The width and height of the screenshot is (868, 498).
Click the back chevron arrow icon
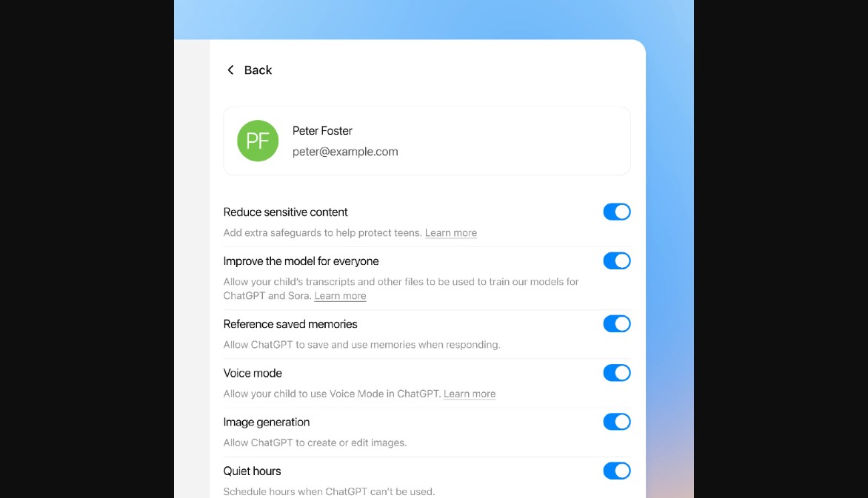click(230, 70)
